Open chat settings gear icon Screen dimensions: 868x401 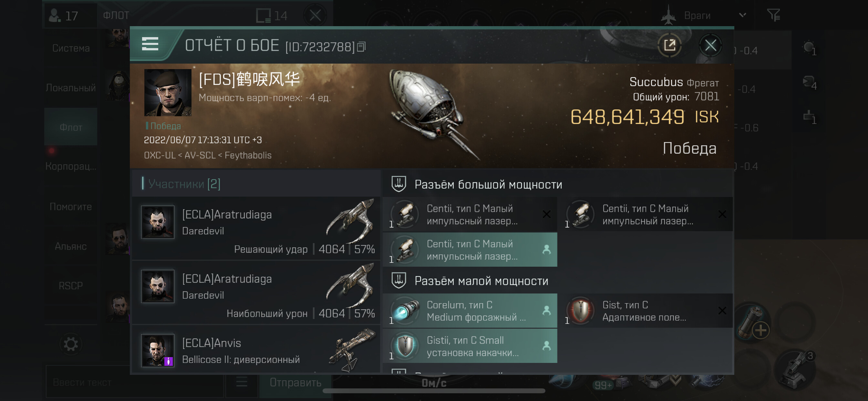tap(71, 344)
